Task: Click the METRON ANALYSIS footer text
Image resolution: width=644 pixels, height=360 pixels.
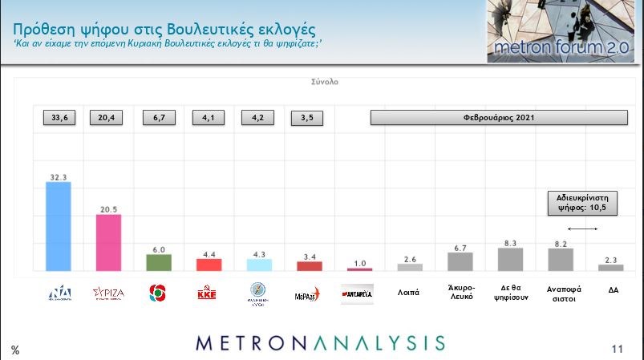Action: pos(320,342)
